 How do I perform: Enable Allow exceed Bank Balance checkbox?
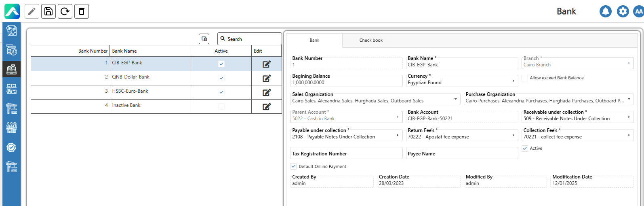coord(525,78)
